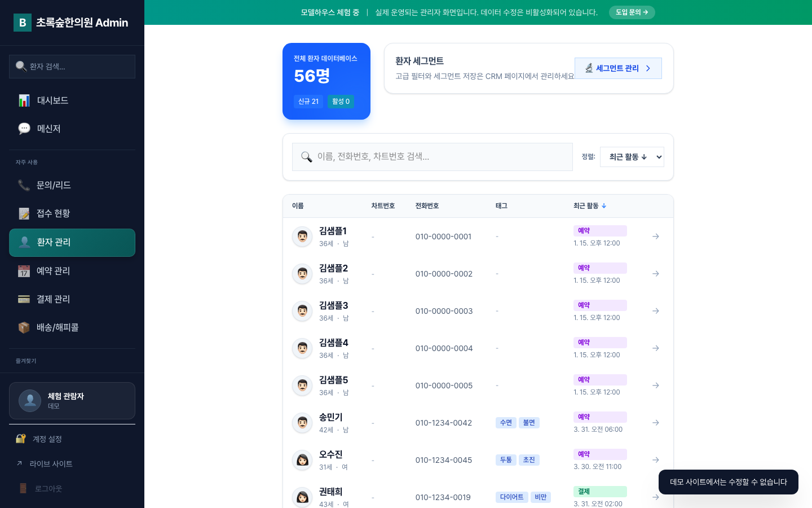Open 라이브 사이트 link

(72, 464)
